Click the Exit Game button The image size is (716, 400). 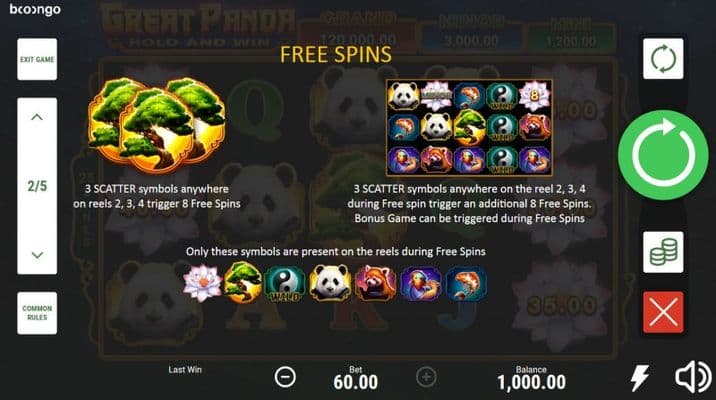(x=37, y=59)
